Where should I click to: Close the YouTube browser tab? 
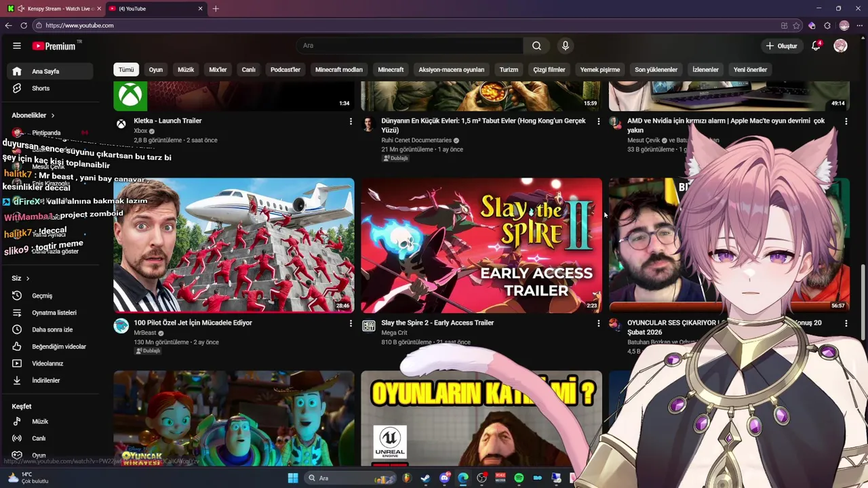pyautogui.click(x=200, y=9)
